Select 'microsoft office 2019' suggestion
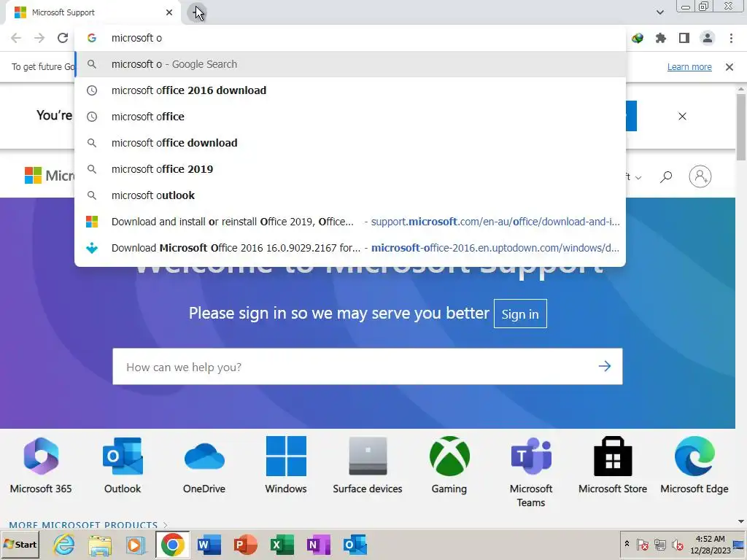Image resolution: width=747 pixels, height=560 pixels. point(350,169)
